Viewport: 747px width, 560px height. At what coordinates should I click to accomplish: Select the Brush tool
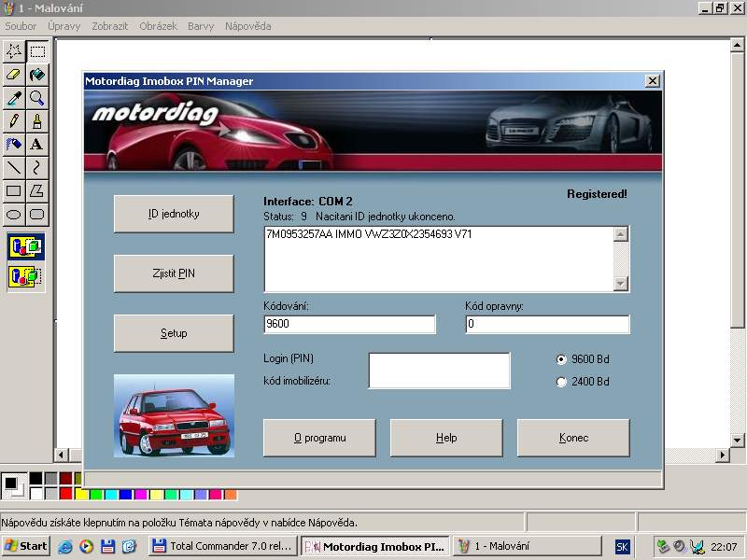[x=37, y=121]
